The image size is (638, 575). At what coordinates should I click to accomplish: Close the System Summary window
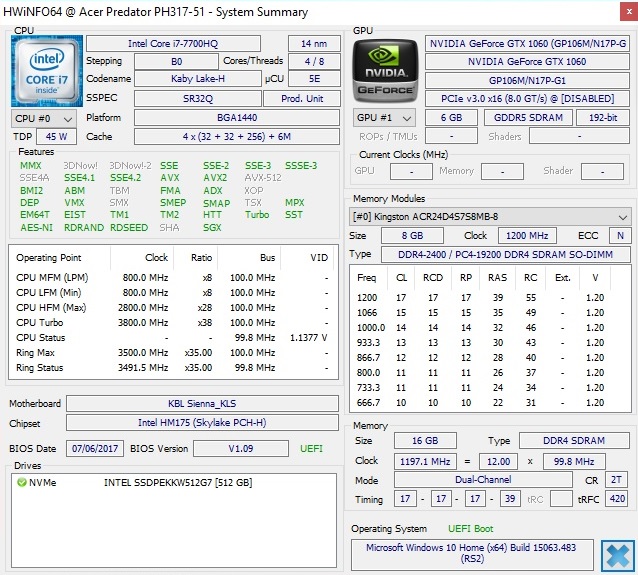[x=629, y=12]
